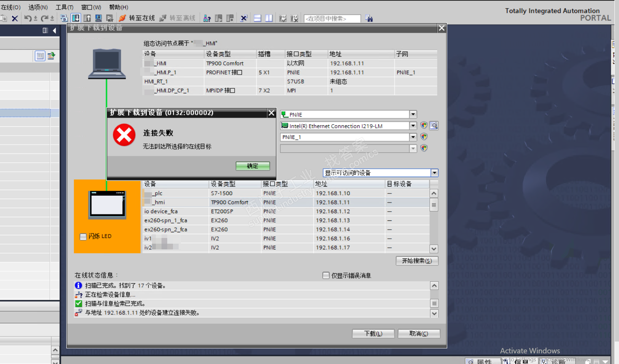Enable the 仅显示错误消息 checkbox
The width and height of the screenshot is (619, 364).
pos(326,275)
